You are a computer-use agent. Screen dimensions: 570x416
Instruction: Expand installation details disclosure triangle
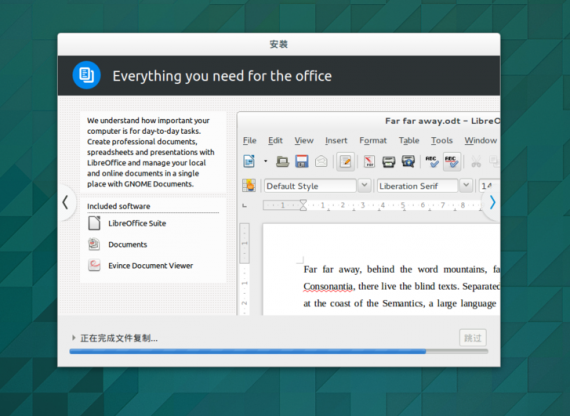point(73,338)
